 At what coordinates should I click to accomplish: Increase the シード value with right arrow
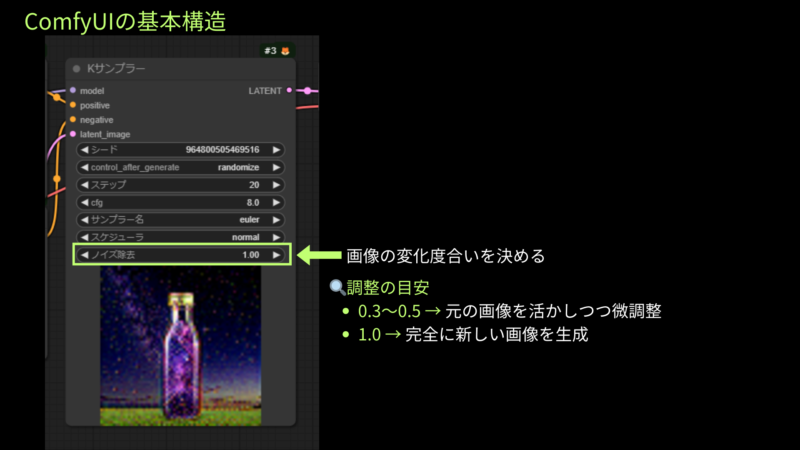[x=276, y=150]
